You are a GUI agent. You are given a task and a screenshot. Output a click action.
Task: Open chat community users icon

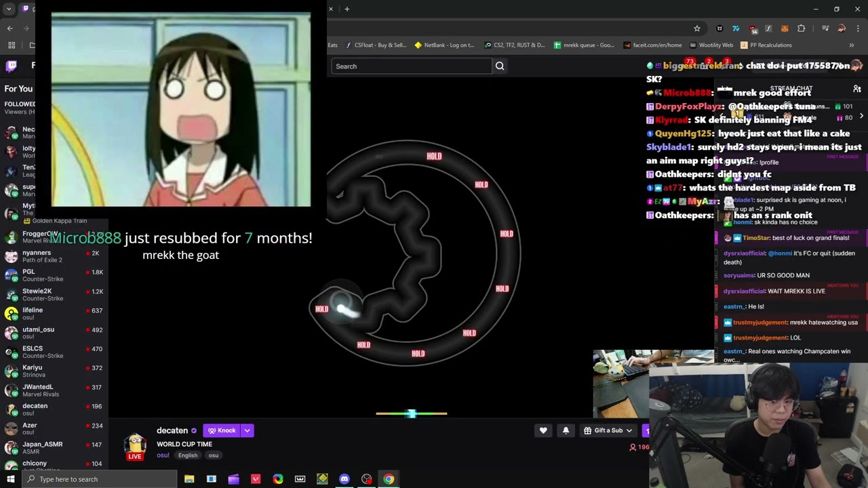click(857, 89)
